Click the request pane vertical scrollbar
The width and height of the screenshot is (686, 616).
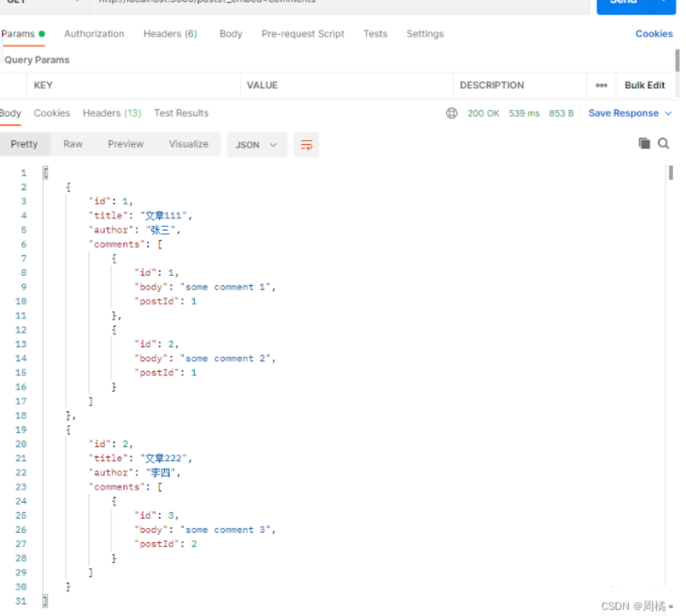coord(677,60)
